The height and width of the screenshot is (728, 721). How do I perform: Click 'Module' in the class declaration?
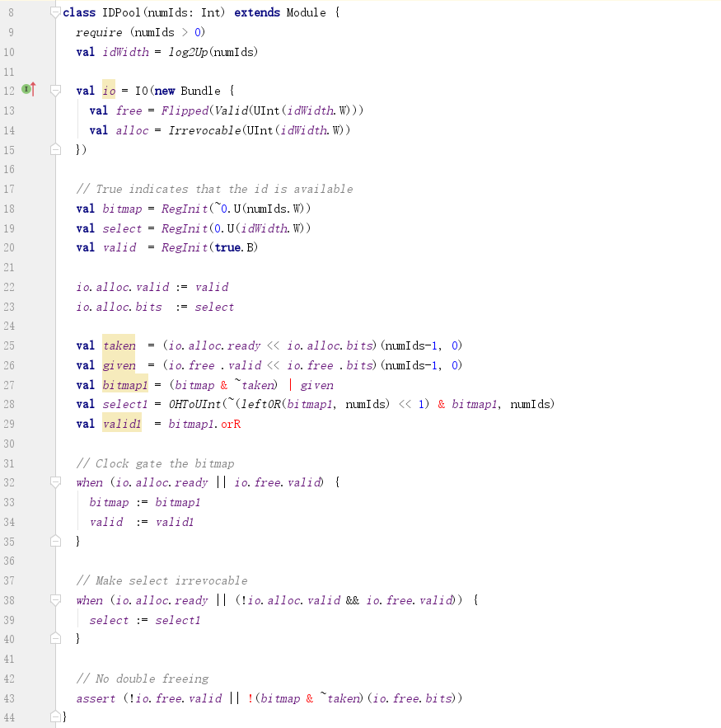pyautogui.click(x=307, y=12)
